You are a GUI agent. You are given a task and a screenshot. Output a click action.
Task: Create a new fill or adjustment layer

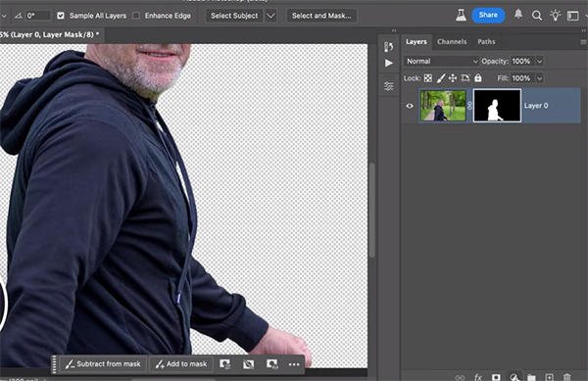coord(514,377)
